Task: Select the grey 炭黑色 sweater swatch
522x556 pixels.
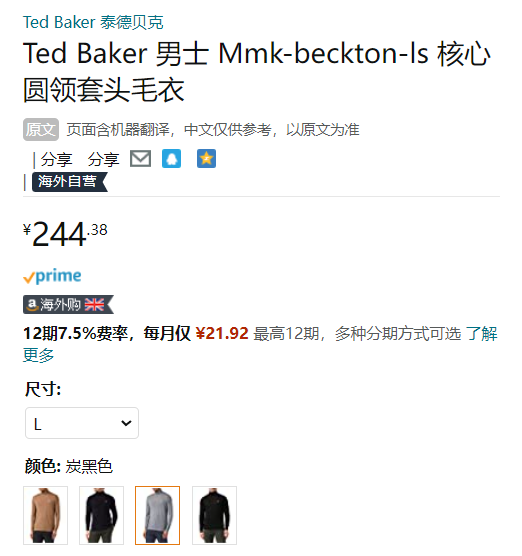Action: tap(157, 515)
